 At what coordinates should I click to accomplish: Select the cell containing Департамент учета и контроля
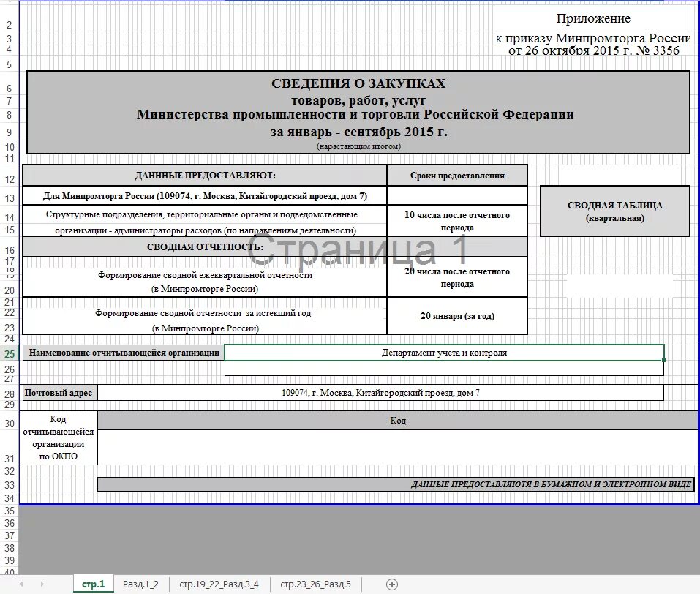click(x=444, y=353)
